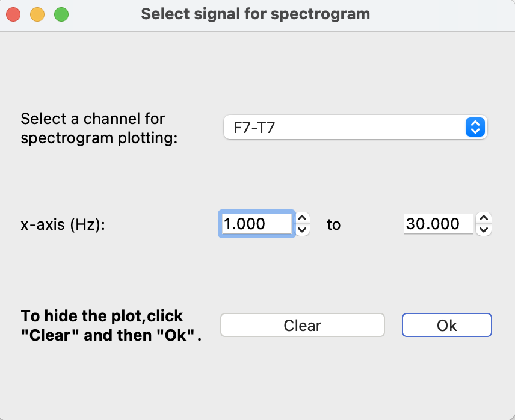Viewport: 515px width, 420px height.
Task: Click the "Select signal for spectrogram" title bar
Action: pos(256,14)
